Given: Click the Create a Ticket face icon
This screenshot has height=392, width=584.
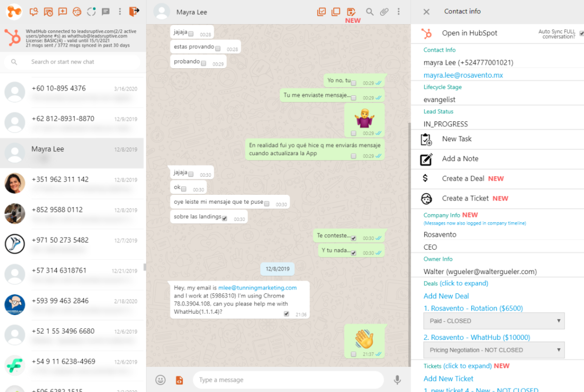Looking at the screenshot, I should [x=426, y=199].
